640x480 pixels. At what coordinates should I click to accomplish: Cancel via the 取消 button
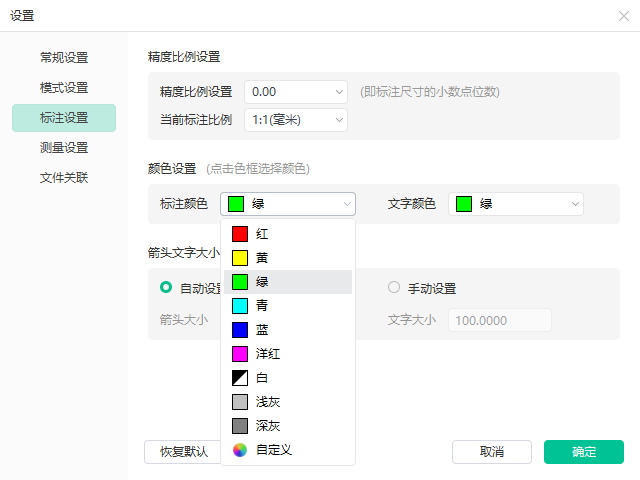pyautogui.click(x=492, y=452)
